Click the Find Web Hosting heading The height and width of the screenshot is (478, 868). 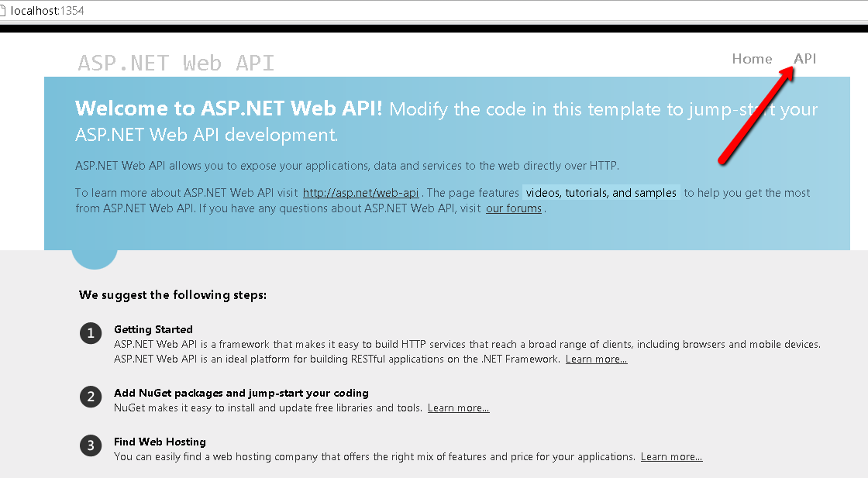point(160,442)
